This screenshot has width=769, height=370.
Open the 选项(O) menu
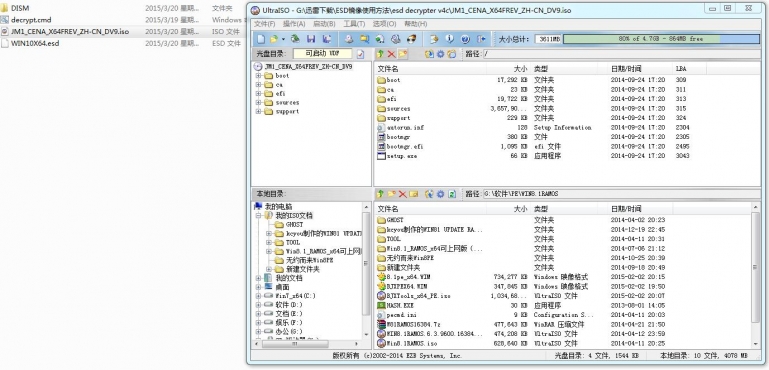pyautogui.click(x=384, y=24)
